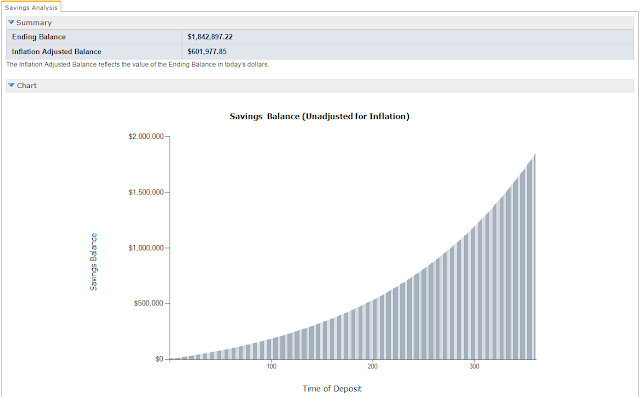
Task: Click the $1,842,897.22 ending balance value
Action: (210, 37)
